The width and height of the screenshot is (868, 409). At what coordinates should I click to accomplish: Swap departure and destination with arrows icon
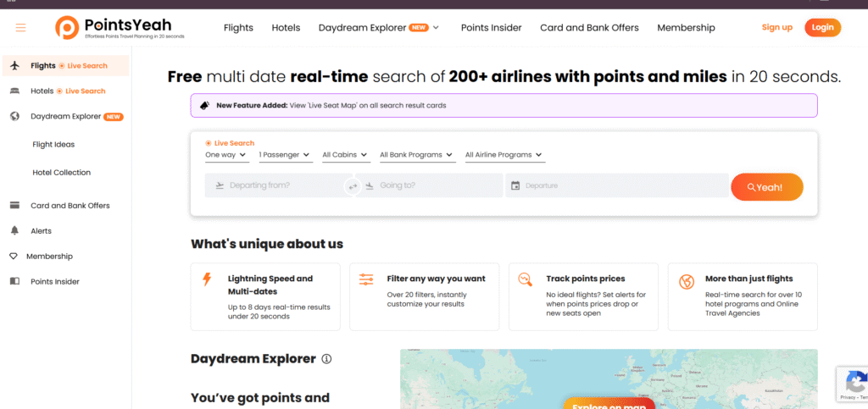(353, 186)
